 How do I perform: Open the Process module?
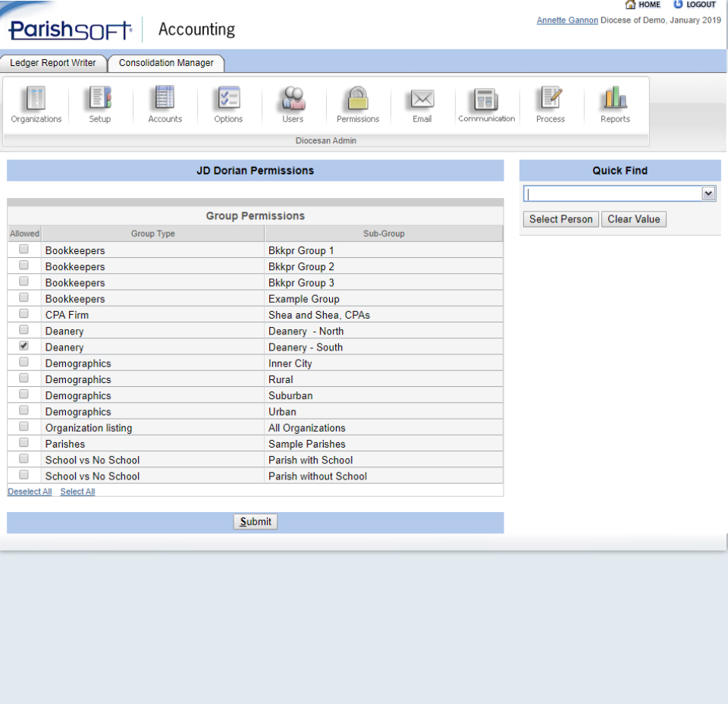point(551,105)
